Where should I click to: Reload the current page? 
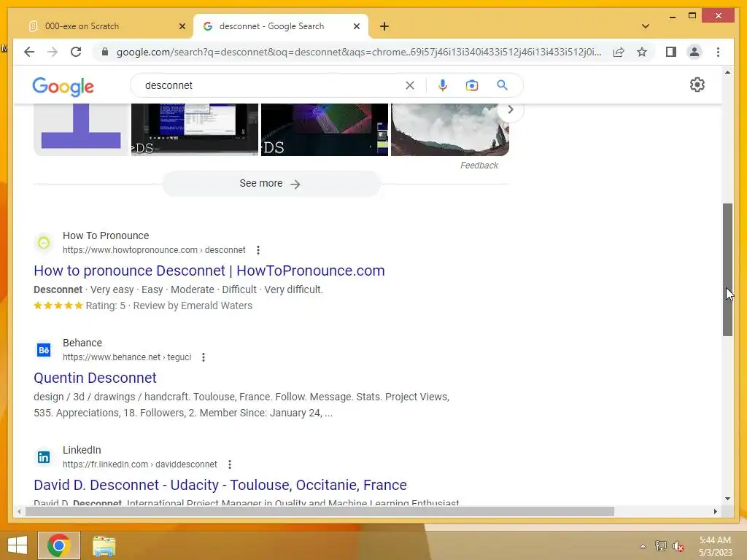[76, 52]
